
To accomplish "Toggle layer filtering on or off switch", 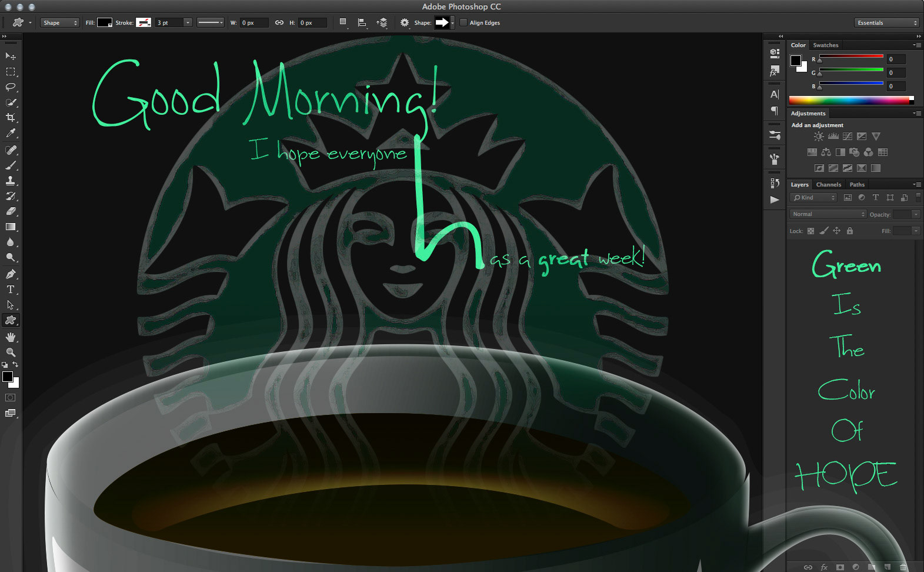I will pyautogui.click(x=918, y=198).
